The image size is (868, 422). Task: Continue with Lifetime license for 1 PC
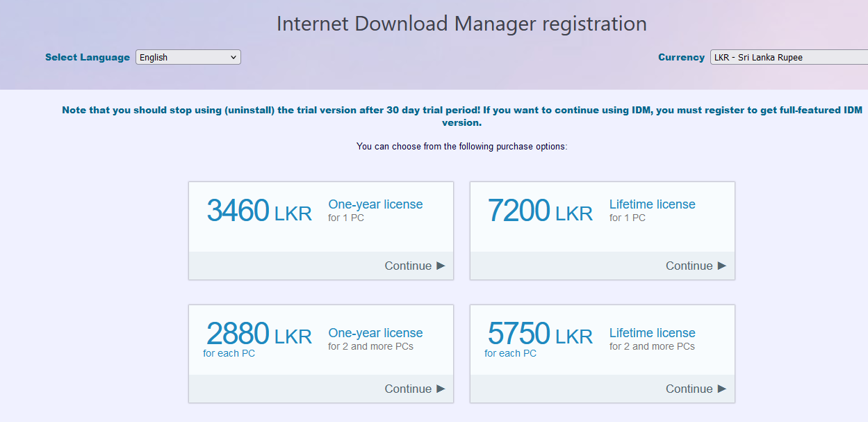pos(696,266)
